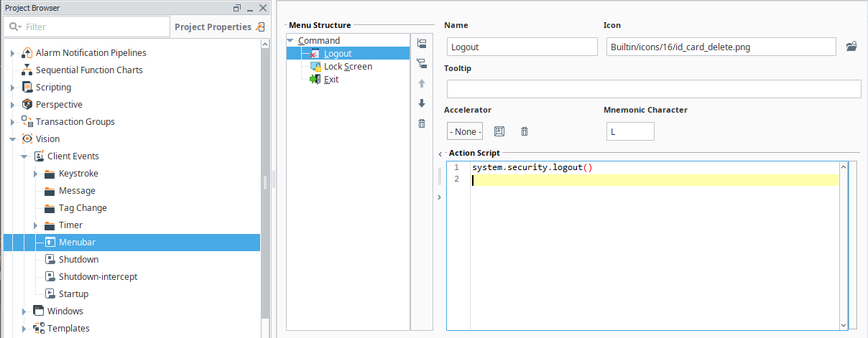
Task: Click the add sibling menu item icon
Action: [x=422, y=43]
